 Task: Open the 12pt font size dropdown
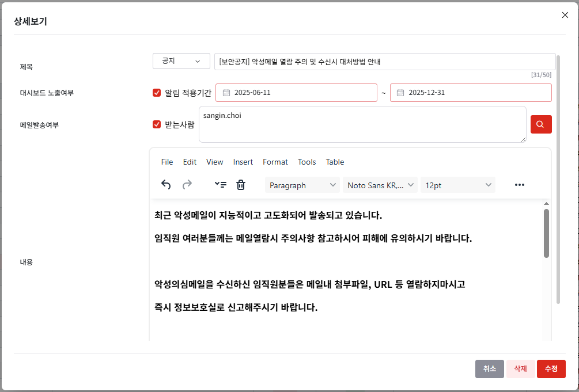coord(458,185)
